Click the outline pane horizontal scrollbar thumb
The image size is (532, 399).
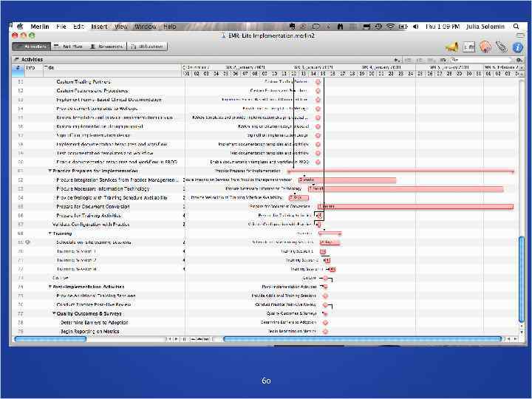point(50,339)
